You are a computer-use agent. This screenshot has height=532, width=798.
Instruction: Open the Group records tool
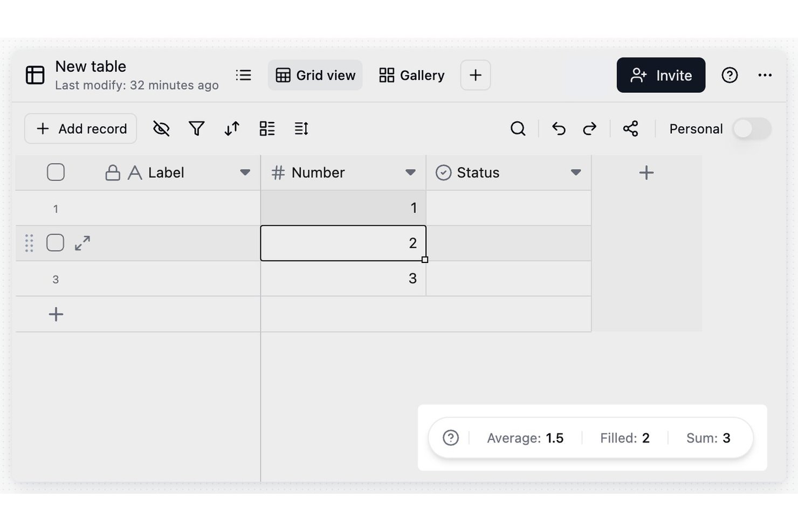point(267,128)
